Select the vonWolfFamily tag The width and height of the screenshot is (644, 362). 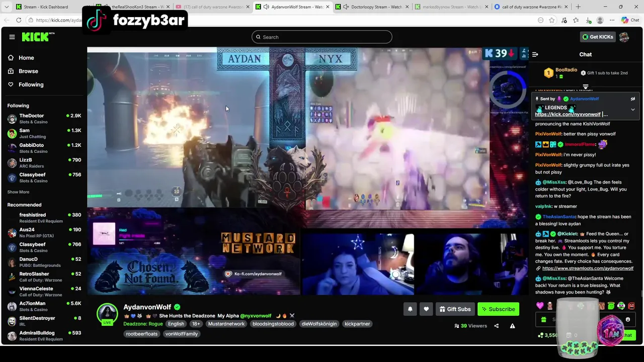click(182, 334)
